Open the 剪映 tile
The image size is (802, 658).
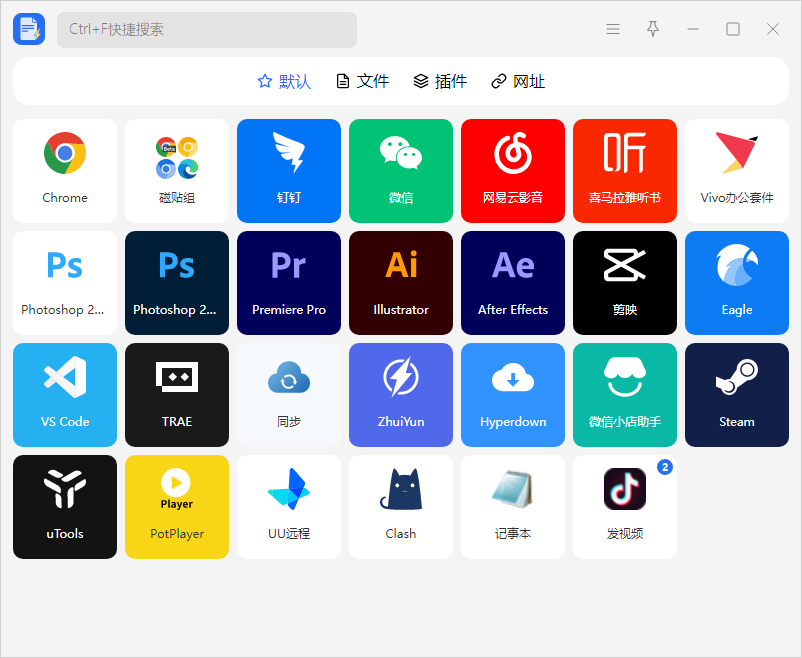click(x=625, y=283)
